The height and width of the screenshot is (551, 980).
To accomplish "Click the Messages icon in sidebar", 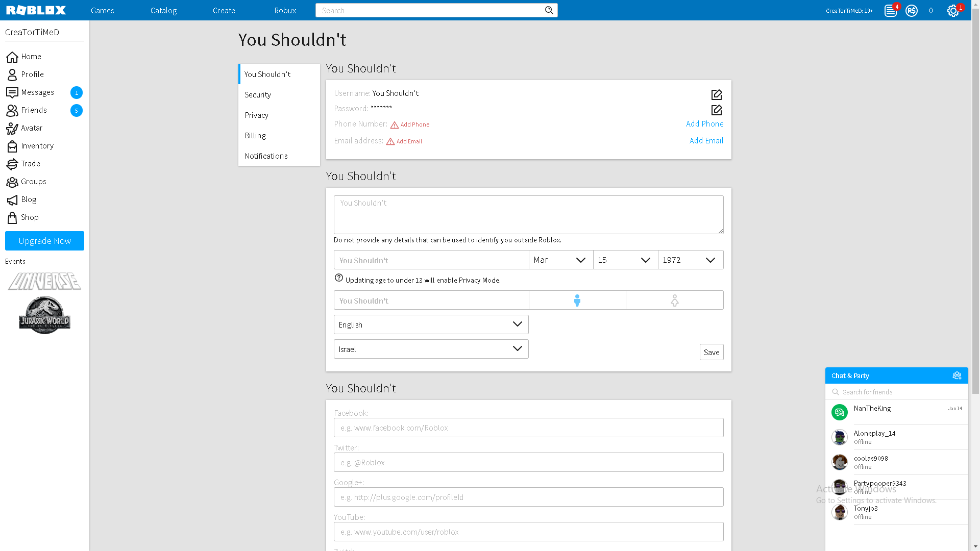I will coord(12,92).
